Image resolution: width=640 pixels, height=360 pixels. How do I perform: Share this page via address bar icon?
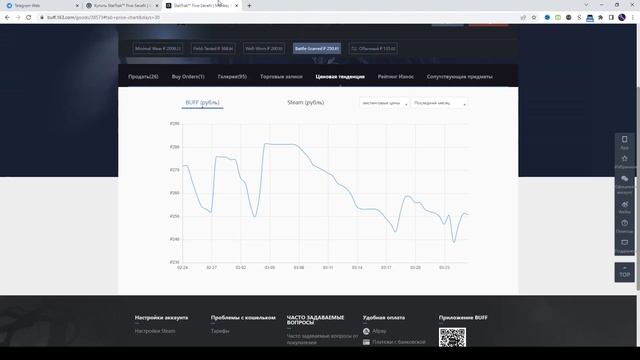(523, 18)
